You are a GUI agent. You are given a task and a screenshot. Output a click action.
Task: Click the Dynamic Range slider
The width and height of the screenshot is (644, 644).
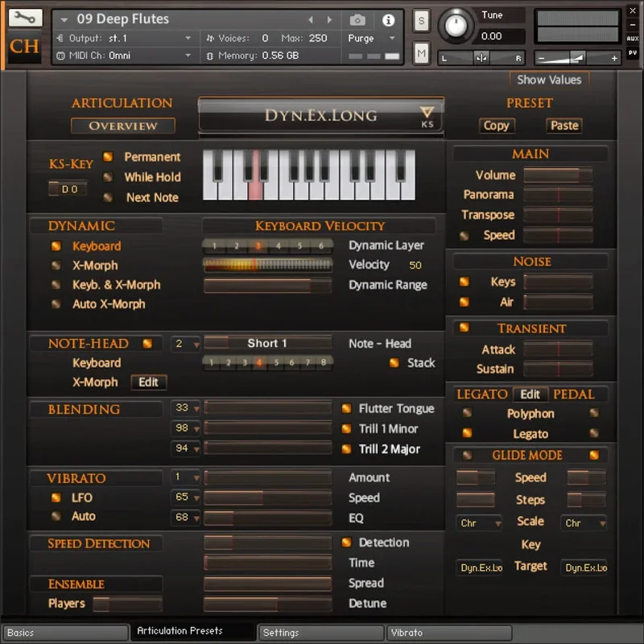pos(267,285)
